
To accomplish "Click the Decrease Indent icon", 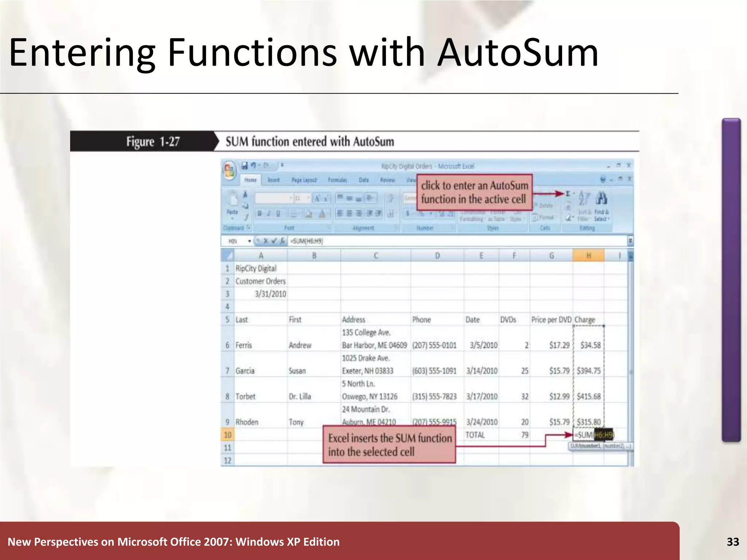I will click(369, 213).
